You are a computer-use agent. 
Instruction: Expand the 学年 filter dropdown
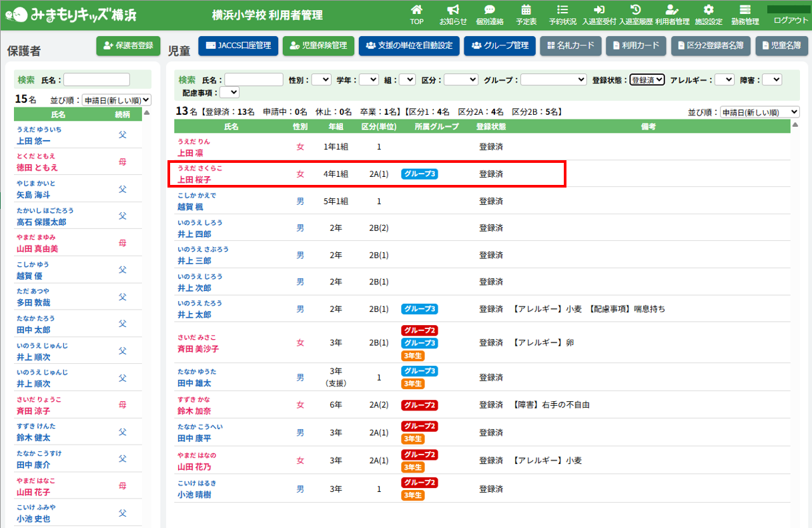tap(368, 79)
